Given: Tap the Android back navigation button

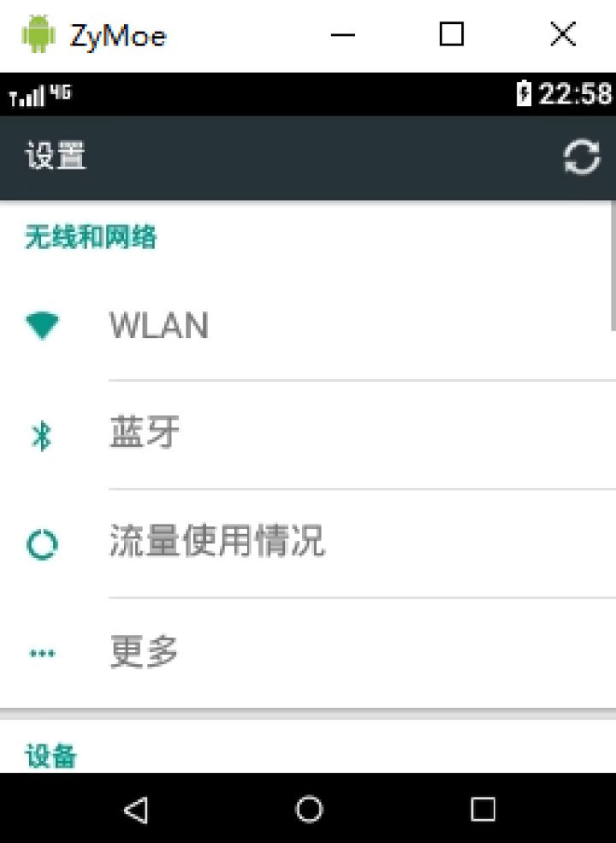Looking at the screenshot, I should [136, 809].
